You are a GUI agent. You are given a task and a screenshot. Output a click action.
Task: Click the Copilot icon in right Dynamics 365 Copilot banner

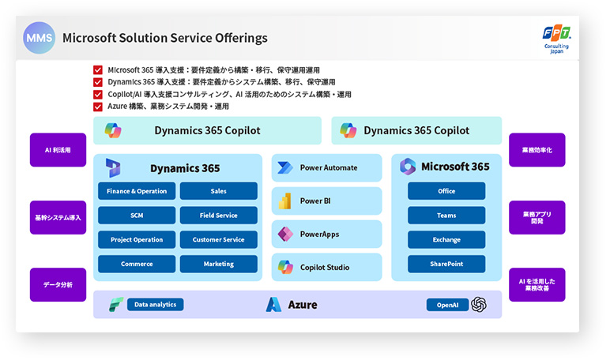[348, 130]
